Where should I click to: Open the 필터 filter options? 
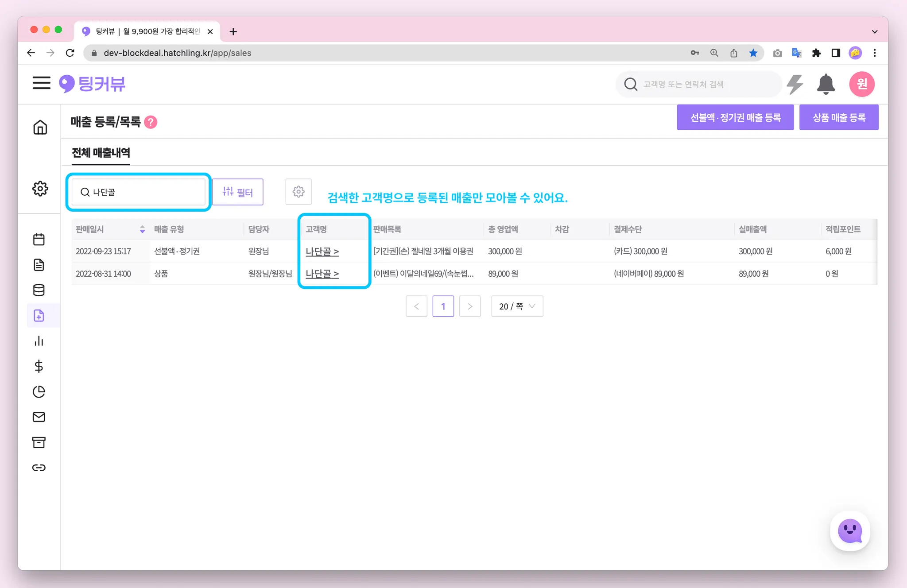237,192
